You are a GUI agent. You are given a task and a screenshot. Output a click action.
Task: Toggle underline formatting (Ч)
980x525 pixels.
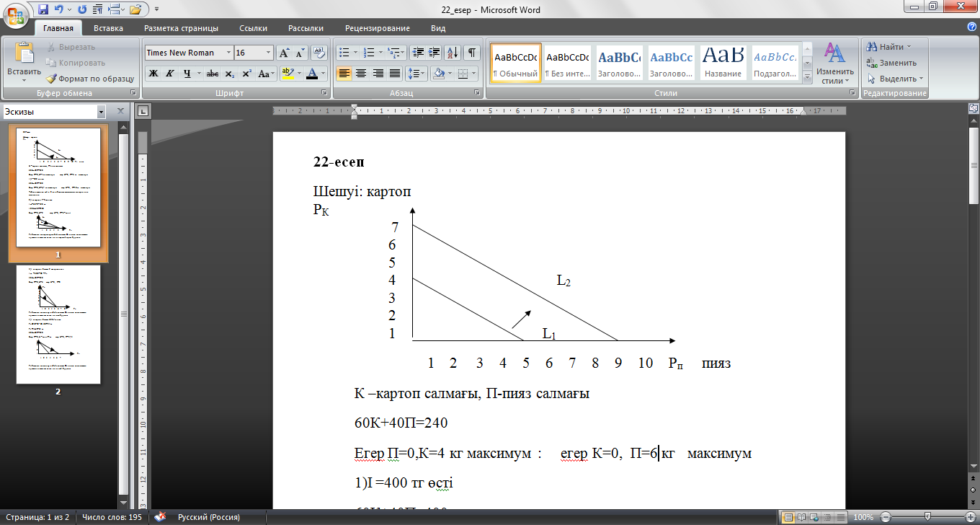point(187,74)
